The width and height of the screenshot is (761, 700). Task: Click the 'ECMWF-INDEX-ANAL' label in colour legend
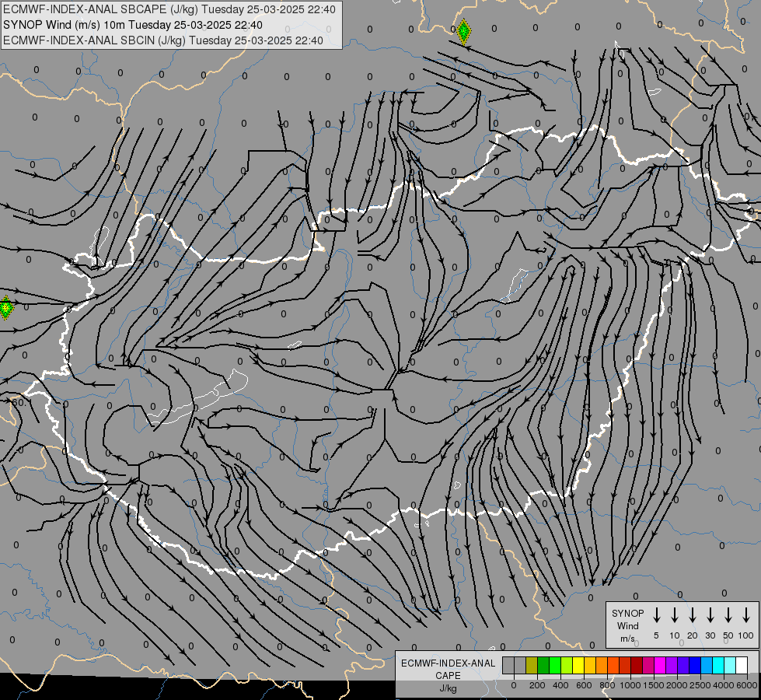click(448, 663)
